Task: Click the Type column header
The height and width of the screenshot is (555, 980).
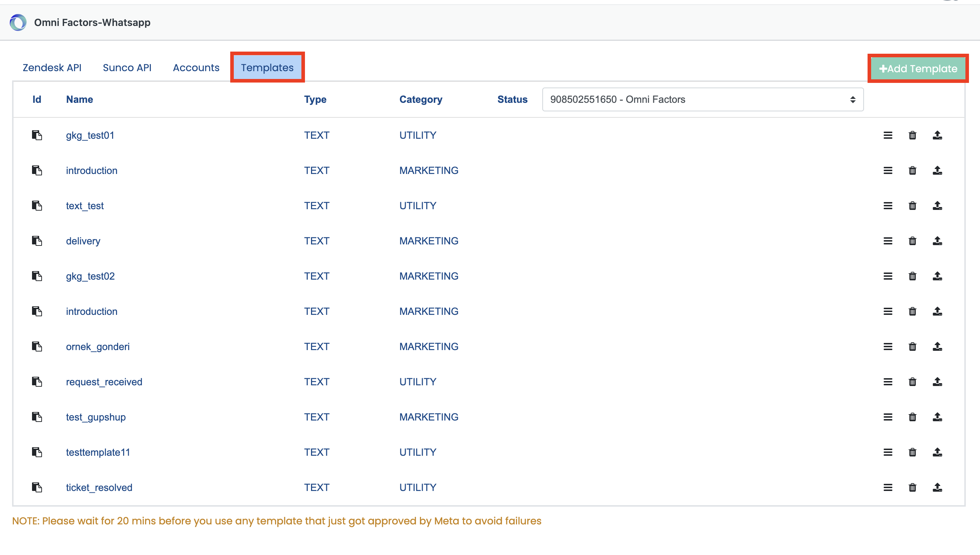Action: click(x=315, y=100)
